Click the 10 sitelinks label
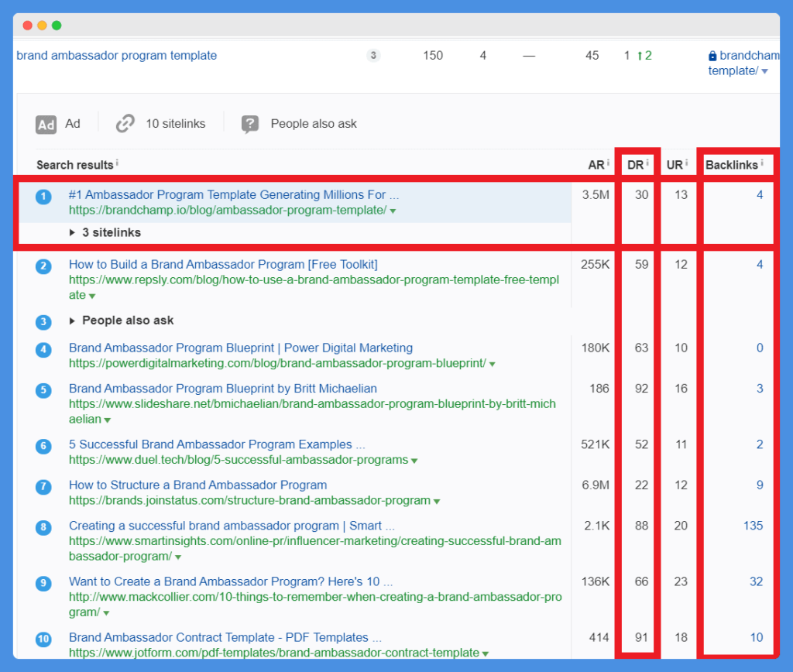Screen dimensions: 793x672 pyautogui.click(x=176, y=124)
